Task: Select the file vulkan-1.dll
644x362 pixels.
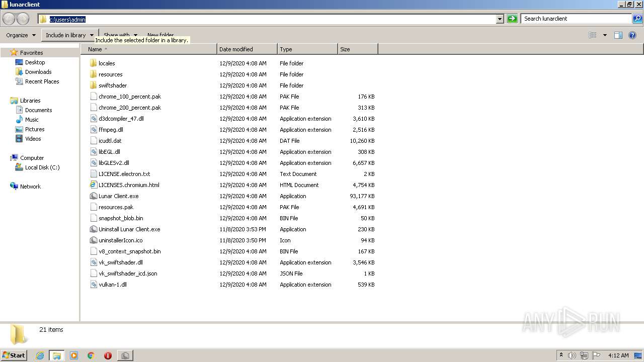Action: [112, 285]
